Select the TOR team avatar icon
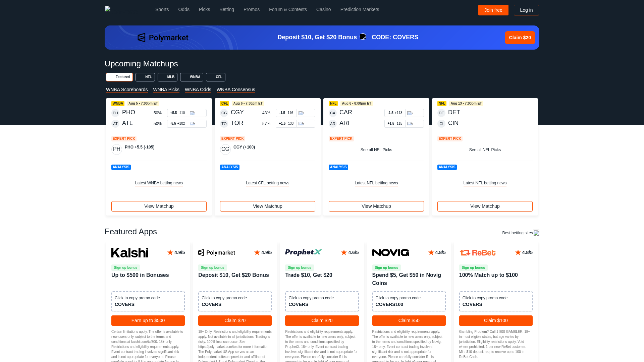644x362 pixels. coord(224,124)
